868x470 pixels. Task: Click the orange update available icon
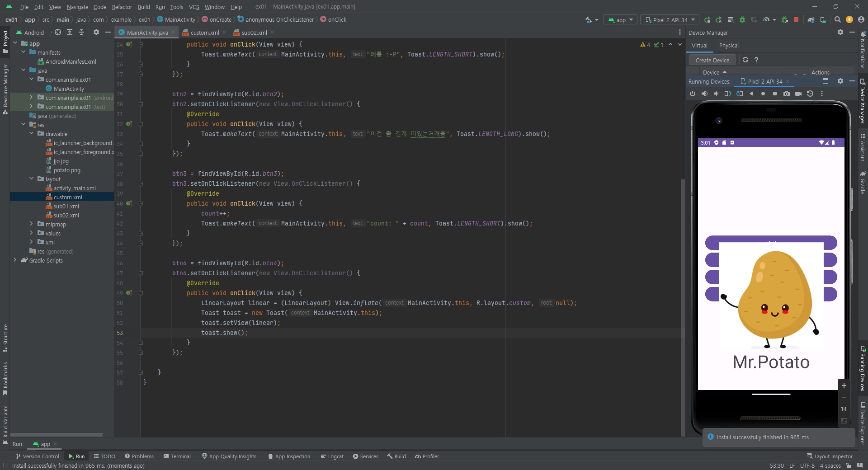[x=849, y=20]
